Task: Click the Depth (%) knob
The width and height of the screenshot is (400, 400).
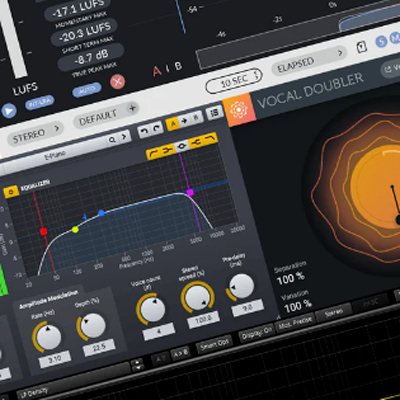Action: pos(93,325)
